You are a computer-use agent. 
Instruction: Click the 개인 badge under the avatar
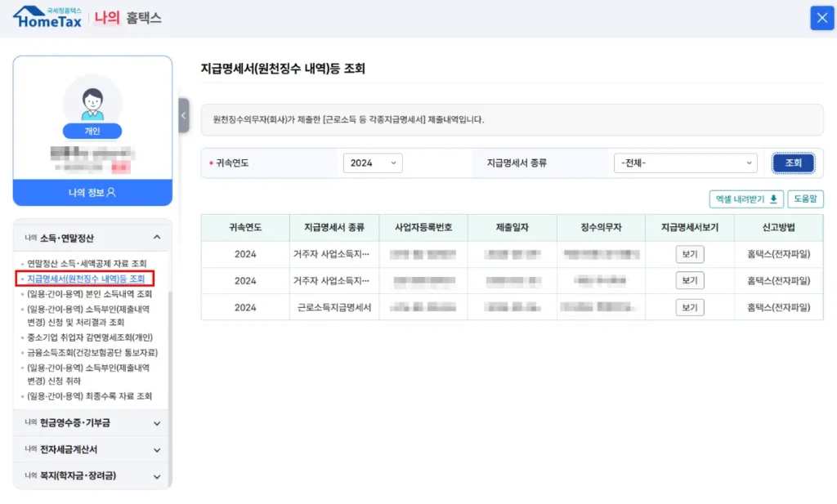(x=92, y=130)
